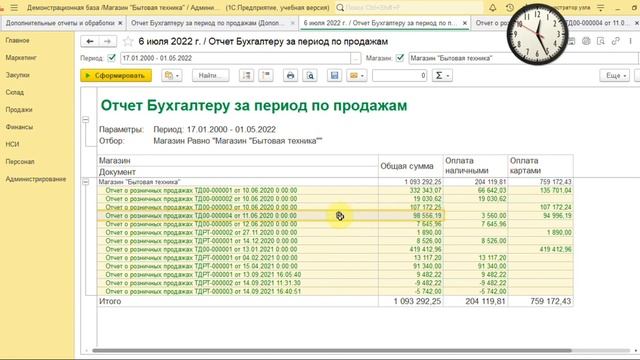
Task: Click the Найти button
Action: pyautogui.click(x=211, y=76)
